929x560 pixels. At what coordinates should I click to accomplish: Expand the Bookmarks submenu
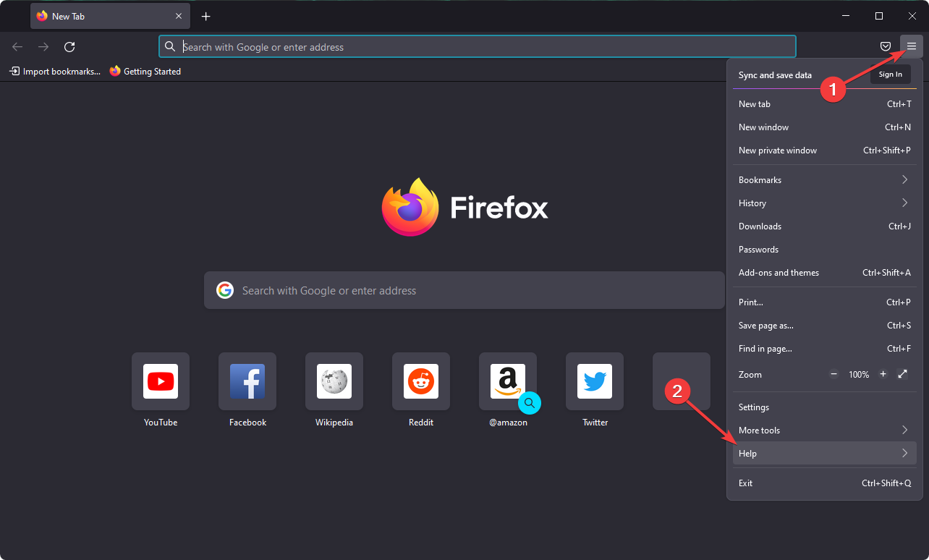pyautogui.click(x=825, y=179)
